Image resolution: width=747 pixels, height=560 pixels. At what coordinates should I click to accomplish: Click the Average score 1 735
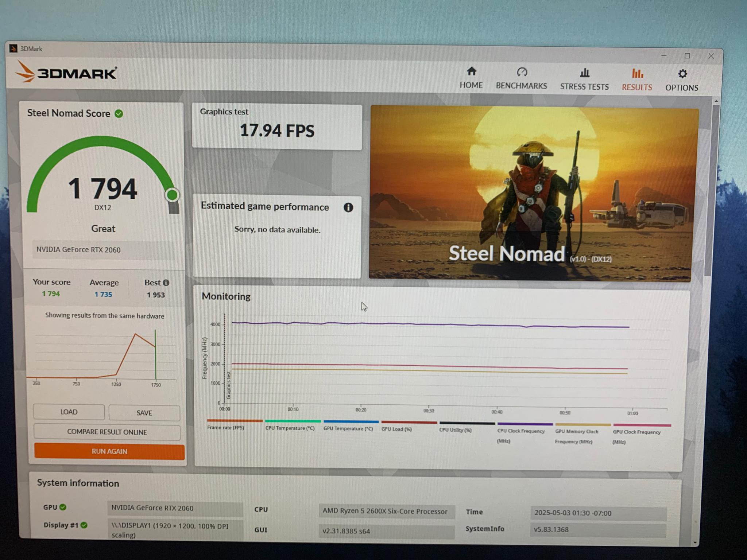(x=103, y=294)
